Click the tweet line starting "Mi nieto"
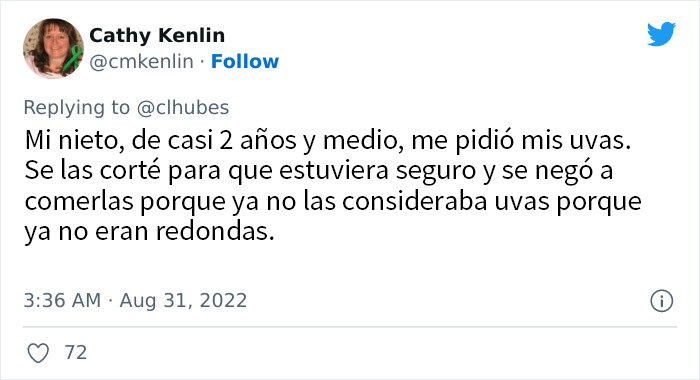 coord(328,141)
